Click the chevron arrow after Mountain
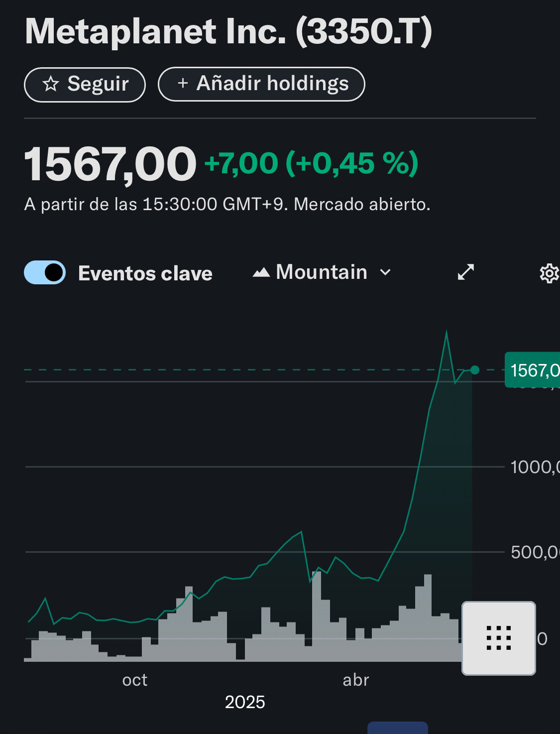The height and width of the screenshot is (734, 560). pyautogui.click(x=385, y=272)
